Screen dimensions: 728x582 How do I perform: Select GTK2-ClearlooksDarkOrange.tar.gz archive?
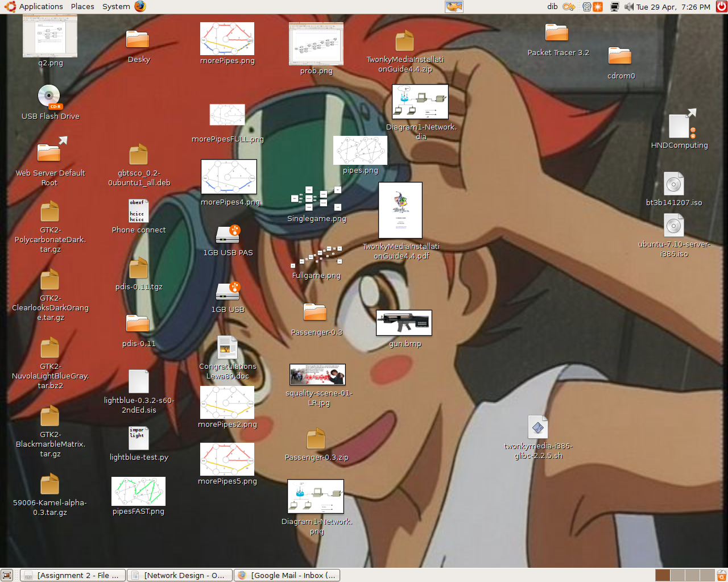[49, 280]
